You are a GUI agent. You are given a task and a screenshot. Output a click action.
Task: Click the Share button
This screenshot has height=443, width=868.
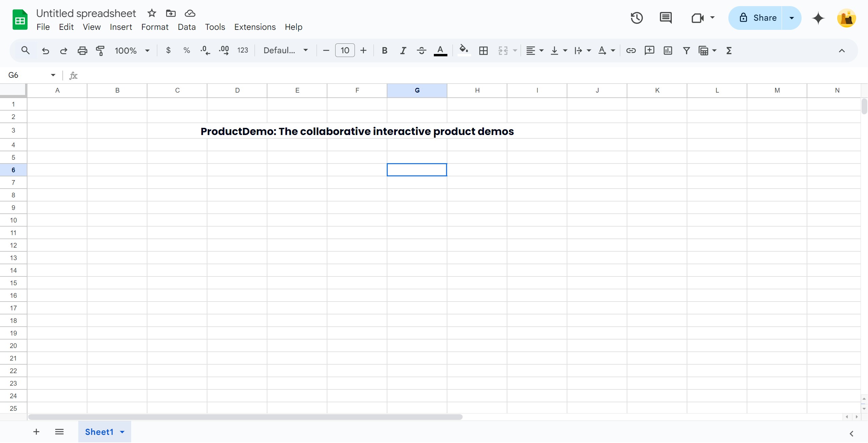point(755,18)
